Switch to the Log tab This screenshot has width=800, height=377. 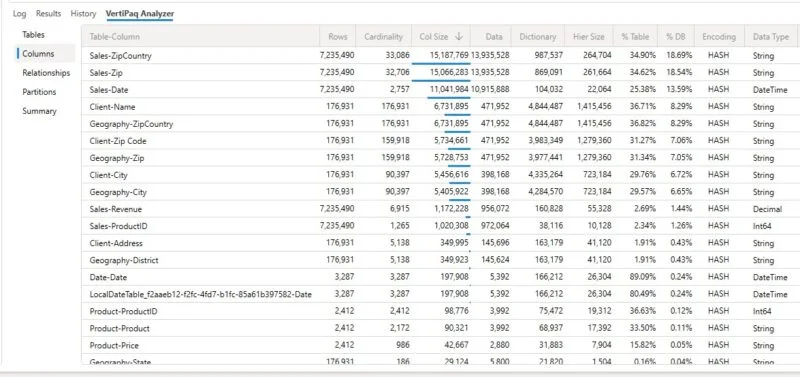point(19,14)
